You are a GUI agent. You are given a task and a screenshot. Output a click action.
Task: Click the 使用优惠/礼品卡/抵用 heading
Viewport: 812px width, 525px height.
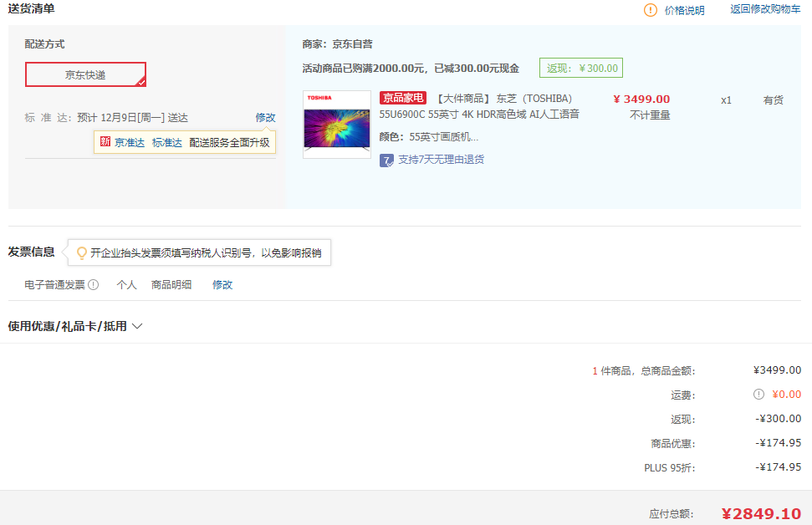coord(68,326)
